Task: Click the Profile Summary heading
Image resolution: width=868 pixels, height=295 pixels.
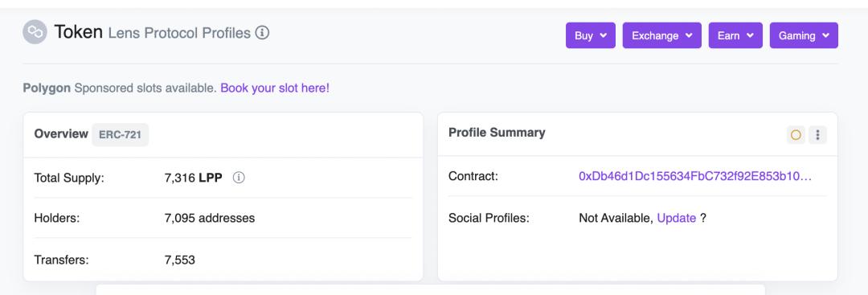Action: 497,133
